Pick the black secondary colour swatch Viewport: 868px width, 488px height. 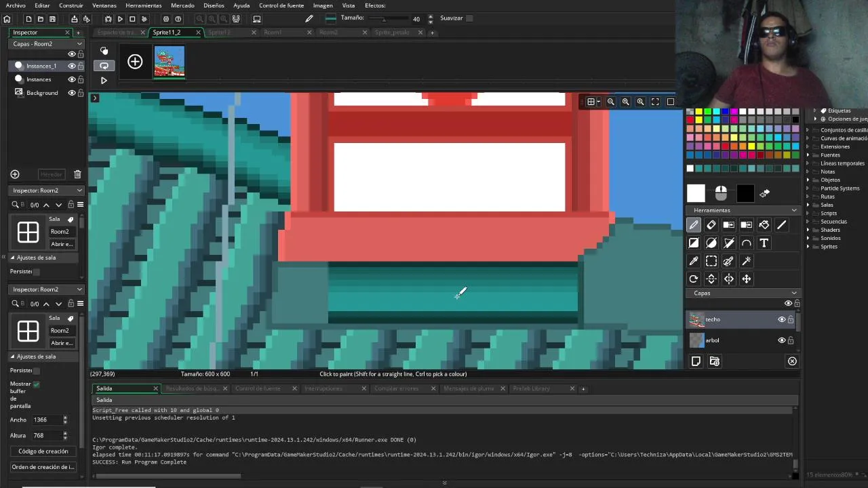click(745, 194)
